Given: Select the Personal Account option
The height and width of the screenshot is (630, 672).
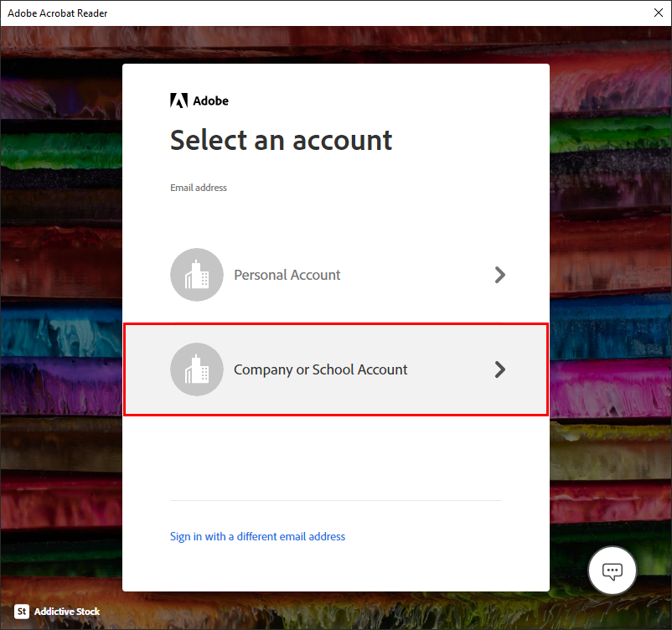Looking at the screenshot, I should (336, 275).
